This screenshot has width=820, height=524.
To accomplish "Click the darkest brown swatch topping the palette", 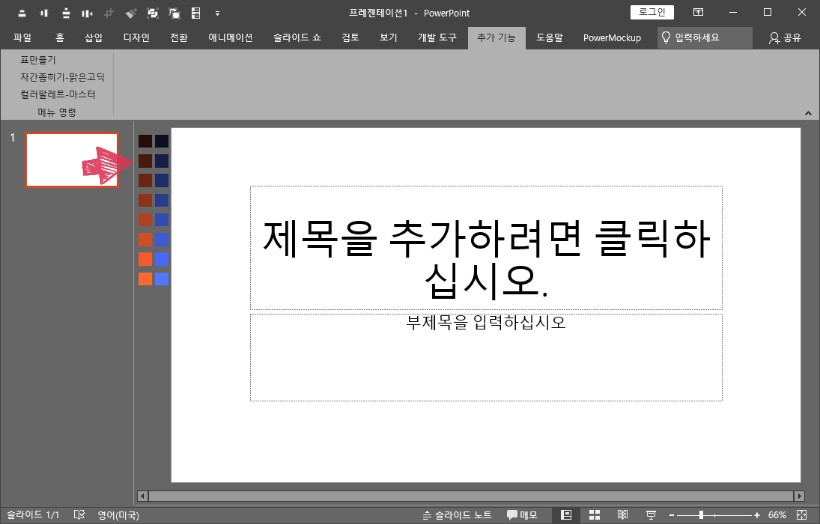I will point(145,141).
